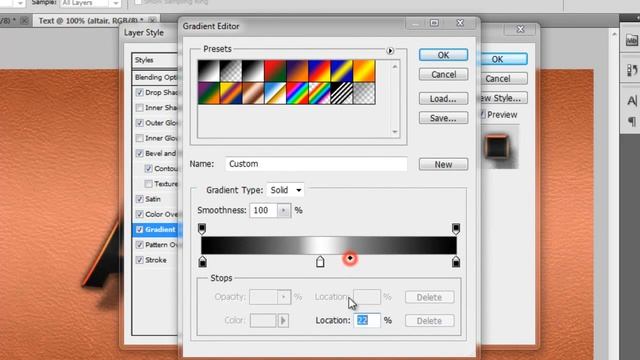Screen dimensions: 640x360
Task: Pick the transparent rainbow preset
Action: [319, 93]
